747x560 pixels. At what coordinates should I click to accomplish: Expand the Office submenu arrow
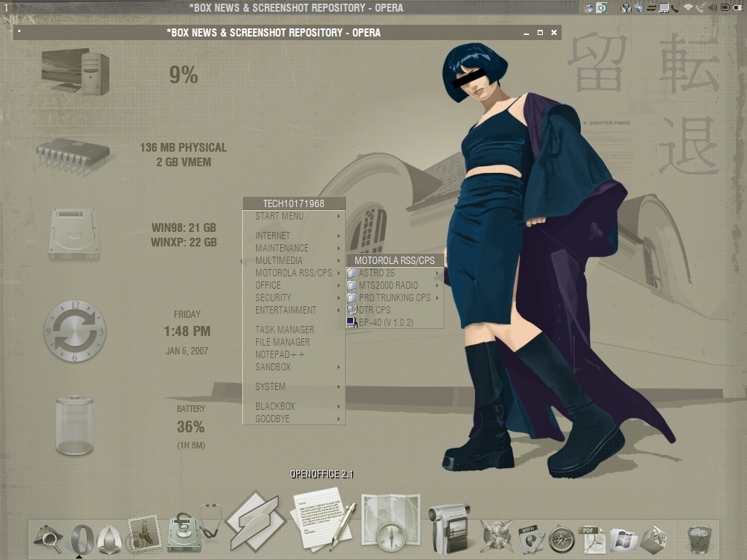338,285
